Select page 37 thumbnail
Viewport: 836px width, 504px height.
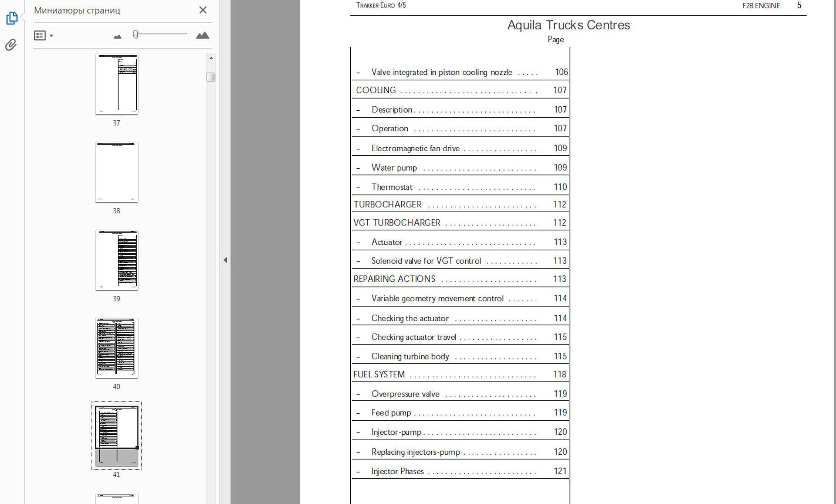[116, 84]
